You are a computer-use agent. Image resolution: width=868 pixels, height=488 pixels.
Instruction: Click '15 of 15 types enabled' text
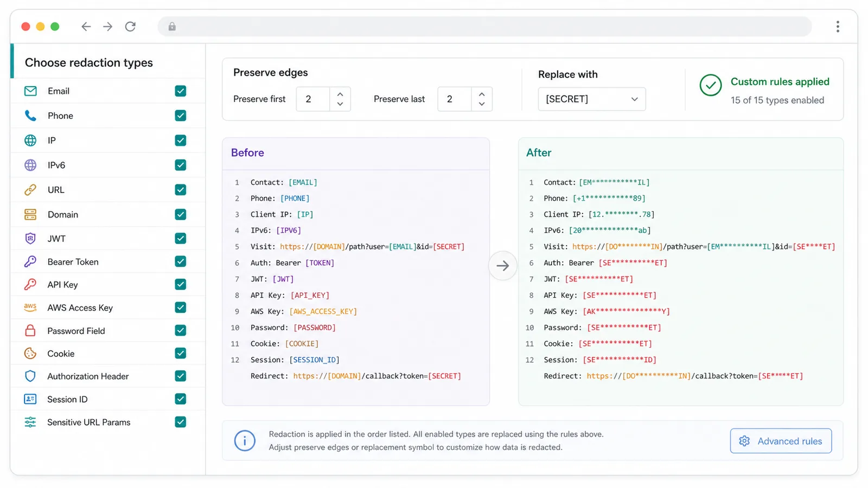point(777,100)
